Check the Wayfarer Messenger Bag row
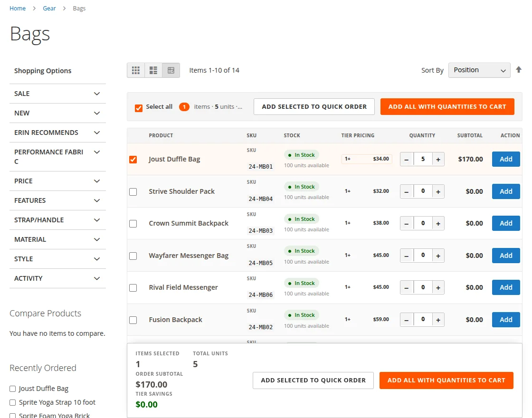Viewport: 532px width, 418px height. click(133, 256)
